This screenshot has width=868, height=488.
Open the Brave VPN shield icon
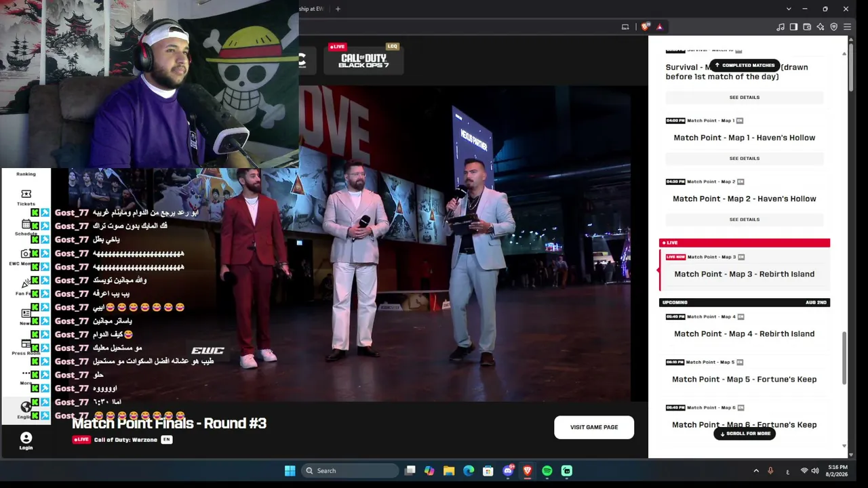[x=834, y=27]
